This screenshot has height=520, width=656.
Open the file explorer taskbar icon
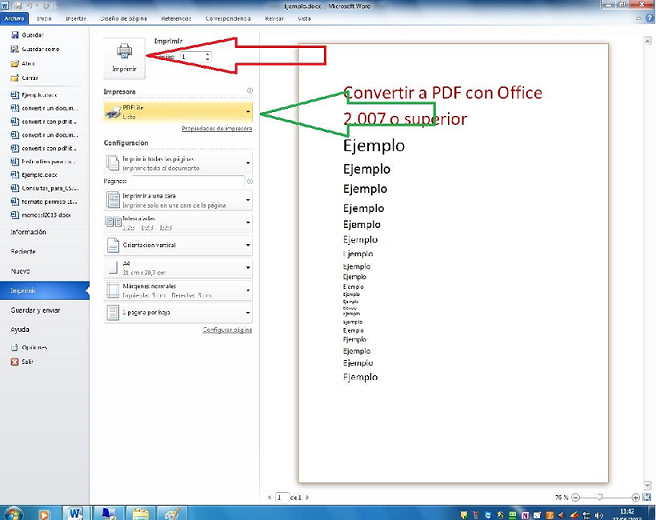[141, 514]
